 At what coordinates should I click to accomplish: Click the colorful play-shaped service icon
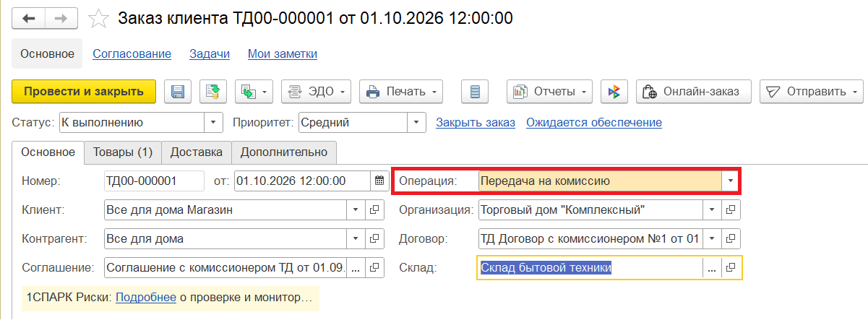point(614,92)
